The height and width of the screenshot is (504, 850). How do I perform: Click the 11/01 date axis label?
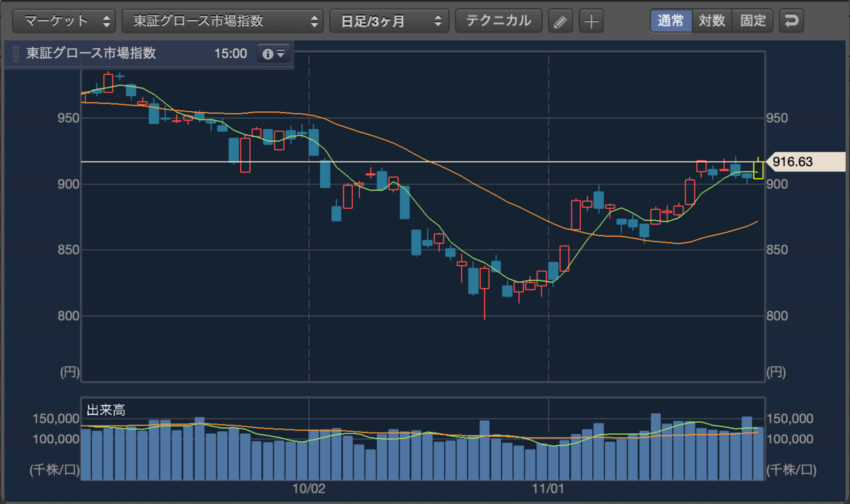[x=548, y=488]
